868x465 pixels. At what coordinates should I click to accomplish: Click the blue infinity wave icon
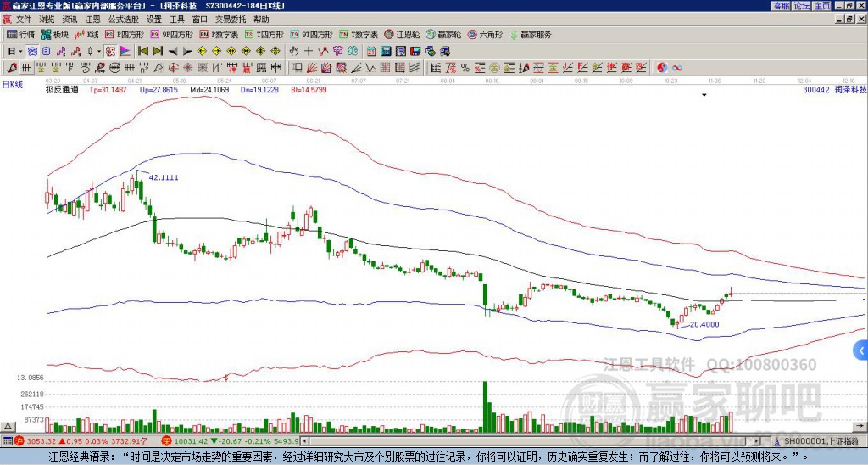[x=677, y=68]
